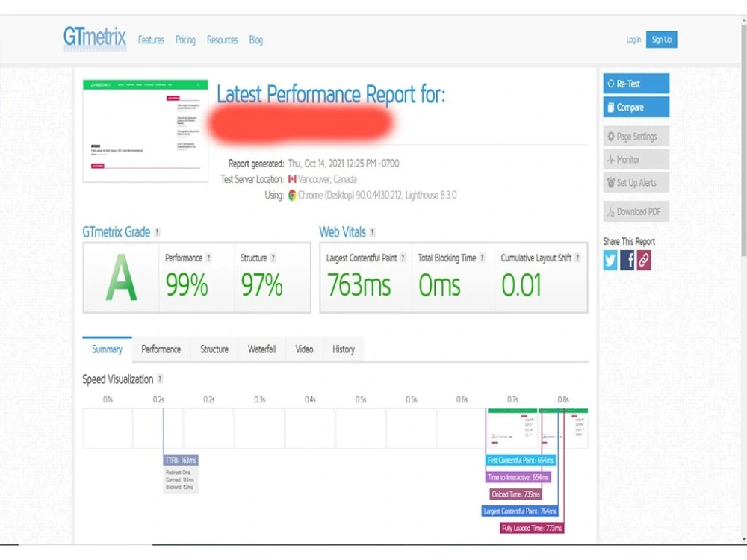Download the PDF report
Screen dimensions: 747x560
[636, 211]
